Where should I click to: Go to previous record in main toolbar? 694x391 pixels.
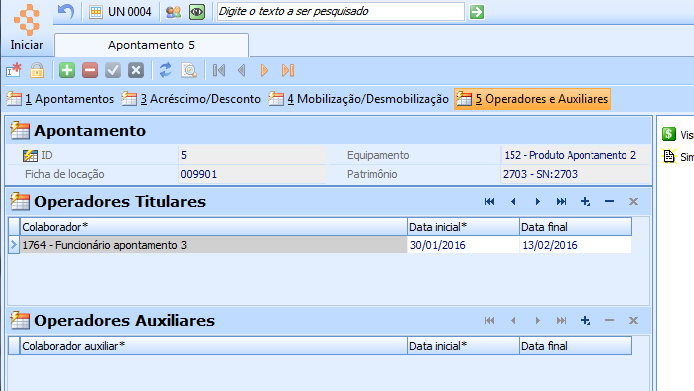242,70
